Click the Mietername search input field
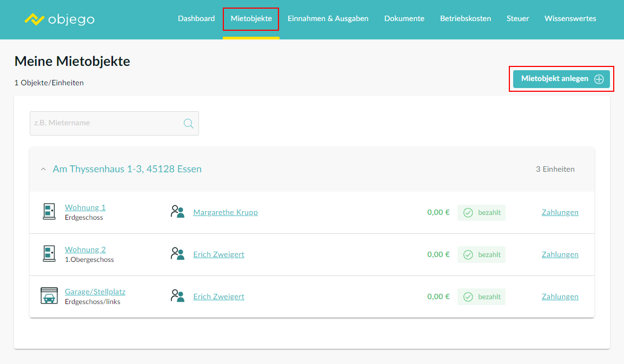Screen dimensions: 624x364 pyautogui.click(x=105, y=123)
